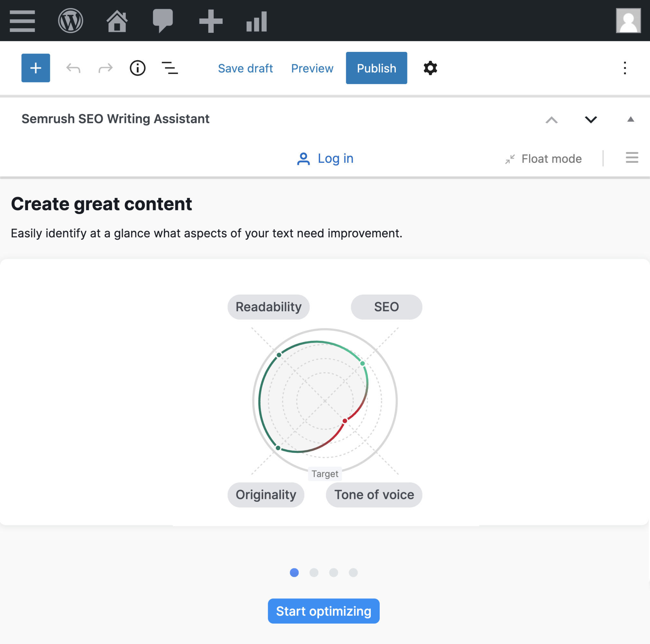650x644 pixels.
Task: Click the Create great content heading
Action: [x=101, y=204]
